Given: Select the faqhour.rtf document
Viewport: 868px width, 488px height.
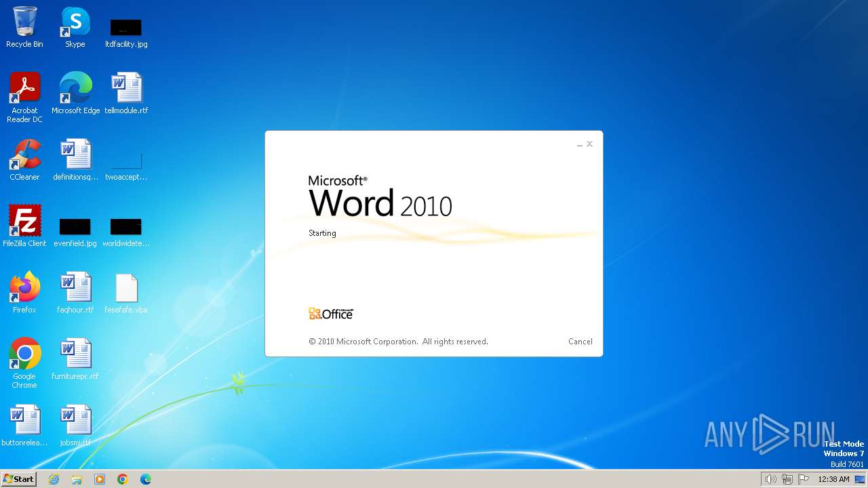Looking at the screenshot, I should [75, 293].
